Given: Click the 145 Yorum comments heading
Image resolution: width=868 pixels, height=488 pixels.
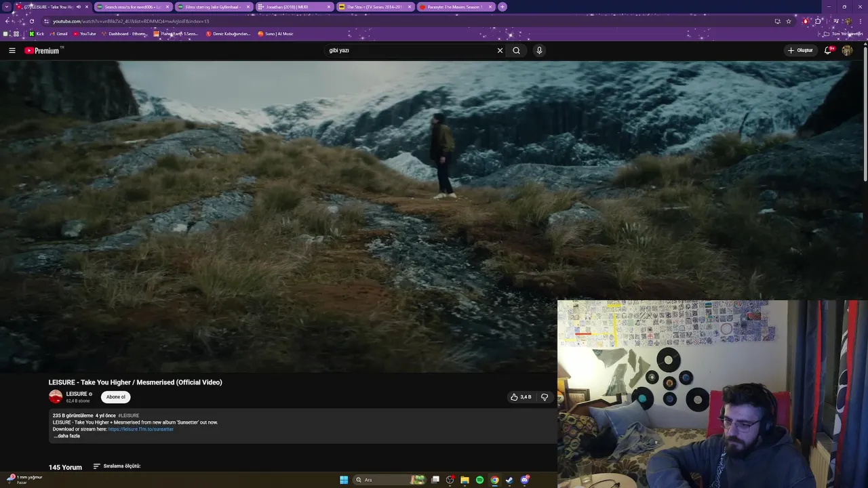Looking at the screenshot, I should pyautogui.click(x=65, y=467).
